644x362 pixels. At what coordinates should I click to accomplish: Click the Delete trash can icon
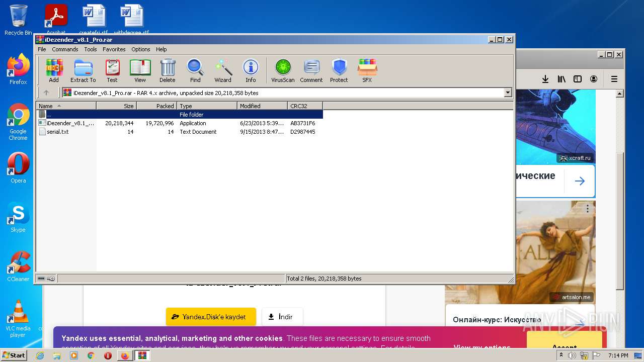pos(168,70)
